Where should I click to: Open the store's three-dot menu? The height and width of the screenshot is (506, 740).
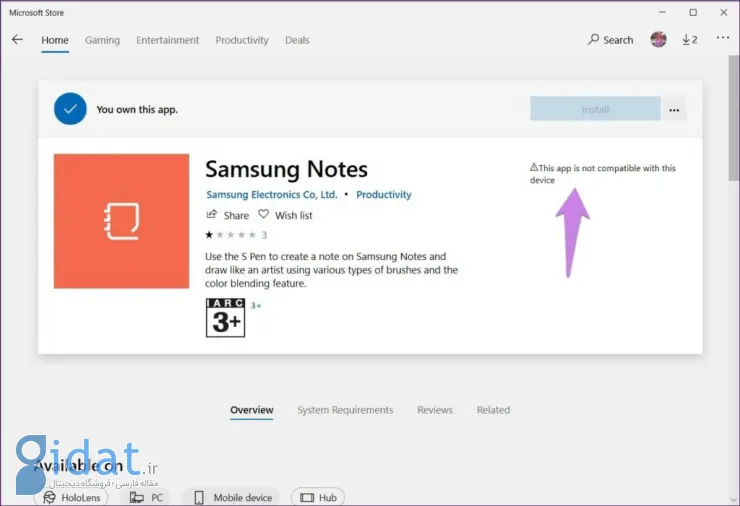point(723,38)
